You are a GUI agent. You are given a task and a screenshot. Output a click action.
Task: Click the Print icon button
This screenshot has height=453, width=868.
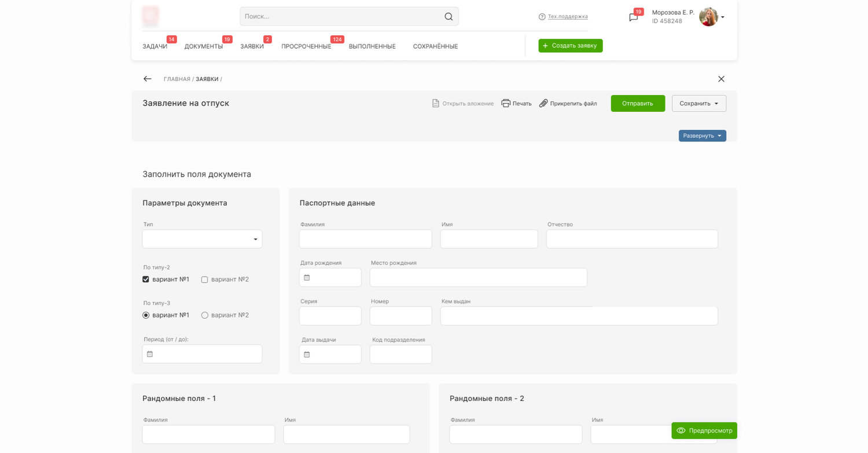tap(516, 103)
